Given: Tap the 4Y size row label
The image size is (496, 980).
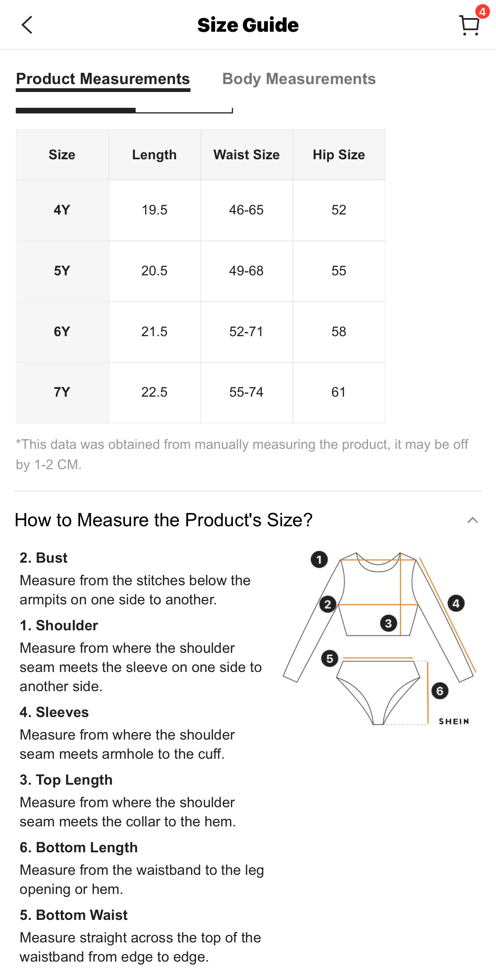Looking at the screenshot, I should 62,210.
